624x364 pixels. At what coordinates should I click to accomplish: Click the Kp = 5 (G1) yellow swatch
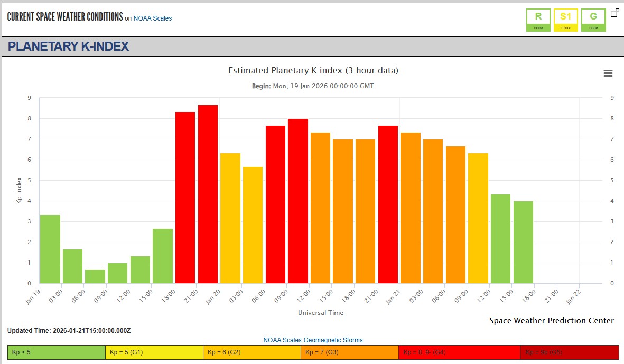click(x=154, y=352)
